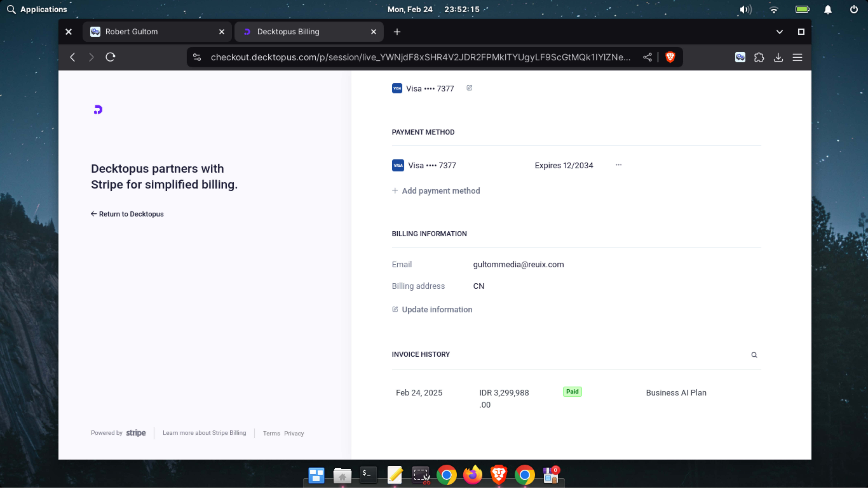
Task: Launch Firefox from the dock
Action: pyautogui.click(x=472, y=475)
